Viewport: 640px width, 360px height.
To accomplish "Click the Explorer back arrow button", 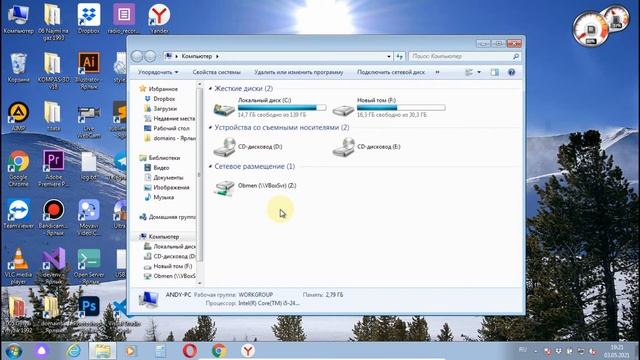I will [x=137, y=56].
